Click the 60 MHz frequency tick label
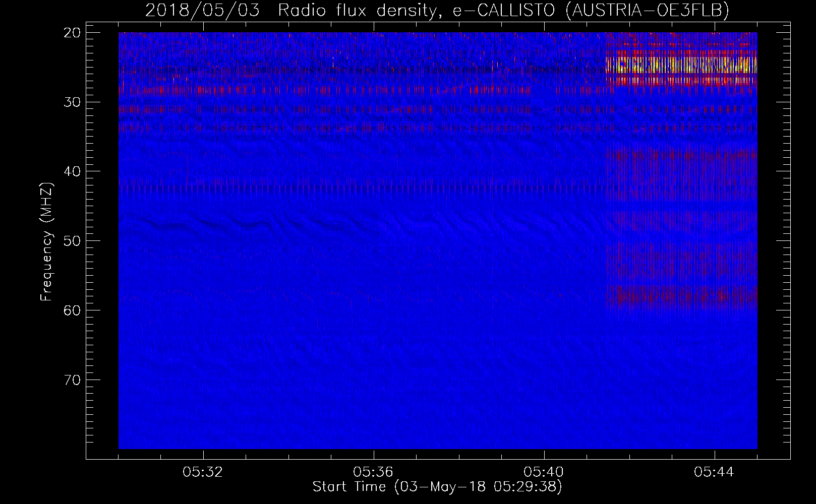The image size is (816, 504). [73, 310]
